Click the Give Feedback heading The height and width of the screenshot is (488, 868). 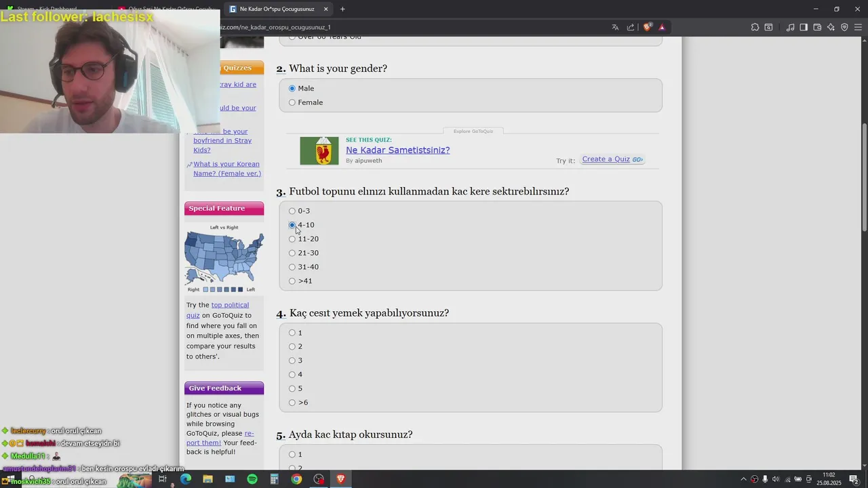(x=224, y=388)
